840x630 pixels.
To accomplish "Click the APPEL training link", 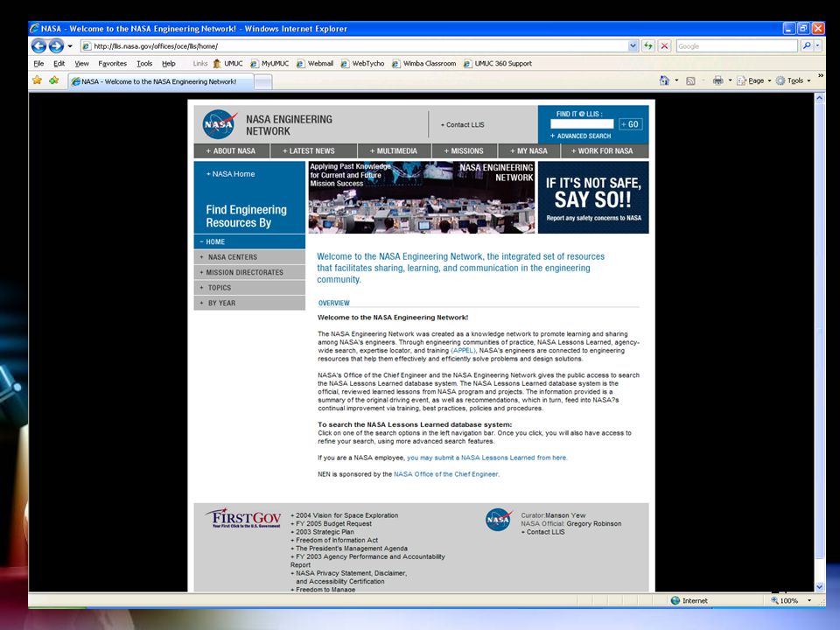I will click(x=463, y=350).
